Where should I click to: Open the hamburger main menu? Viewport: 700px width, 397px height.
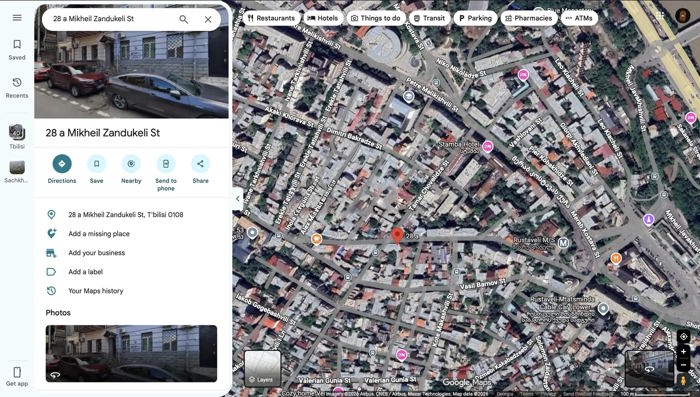coord(17,18)
